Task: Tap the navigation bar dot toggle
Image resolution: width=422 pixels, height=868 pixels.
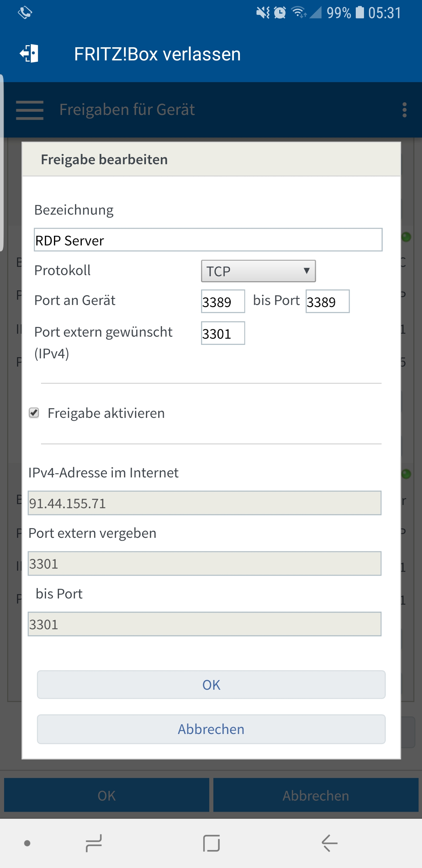Action: pyautogui.click(x=27, y=843)
